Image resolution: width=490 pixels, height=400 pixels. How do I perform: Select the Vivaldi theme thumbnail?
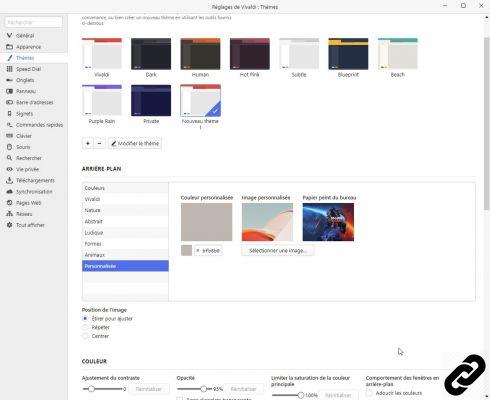102,54
